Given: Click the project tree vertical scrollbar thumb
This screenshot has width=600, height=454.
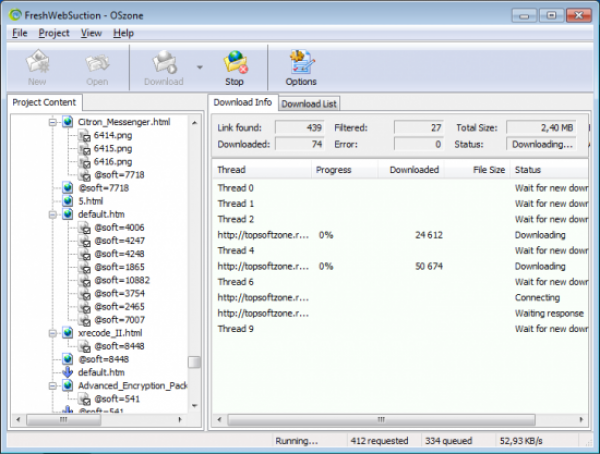Looking at the screenshot, I should click(195, 363).
